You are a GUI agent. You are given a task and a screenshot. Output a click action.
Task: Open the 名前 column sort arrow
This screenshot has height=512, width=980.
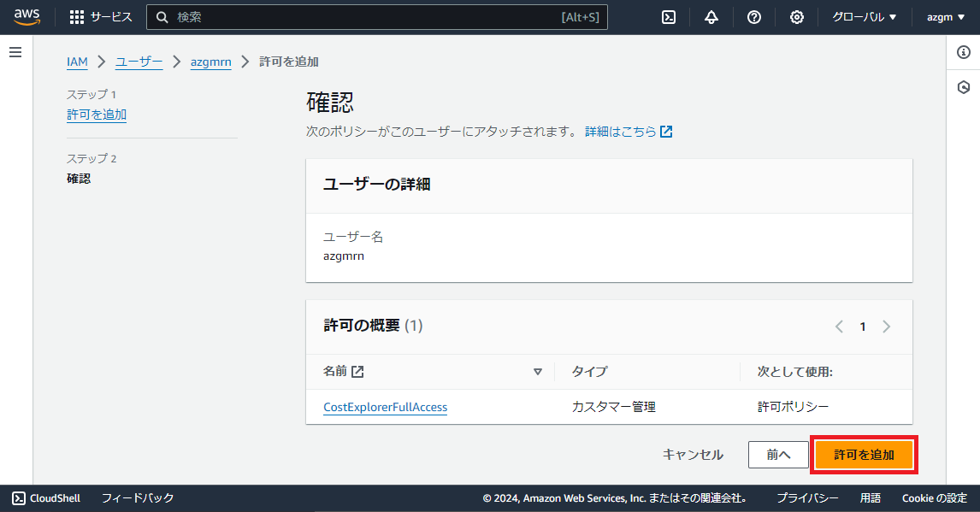pyautogui.click(x=538, y=372)
